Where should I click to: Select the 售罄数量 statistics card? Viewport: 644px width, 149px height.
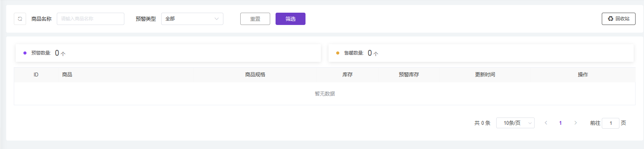pyautogui.click(x=481, y=53)
